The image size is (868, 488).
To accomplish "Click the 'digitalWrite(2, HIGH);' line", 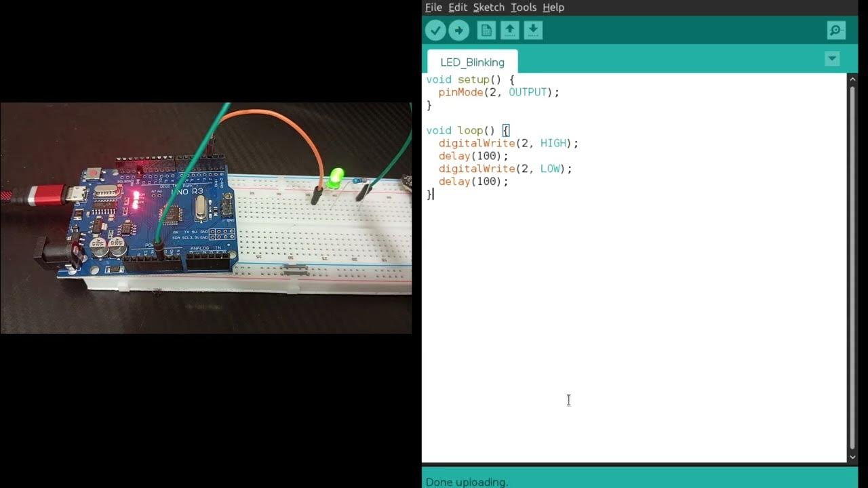I will pos(509,144).
